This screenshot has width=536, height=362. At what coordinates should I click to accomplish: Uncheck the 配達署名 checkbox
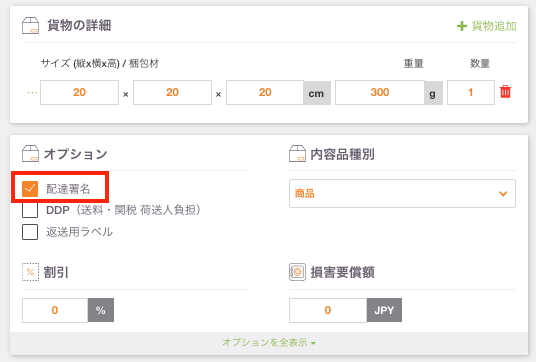pyautogui.click(x=30, y=189)
